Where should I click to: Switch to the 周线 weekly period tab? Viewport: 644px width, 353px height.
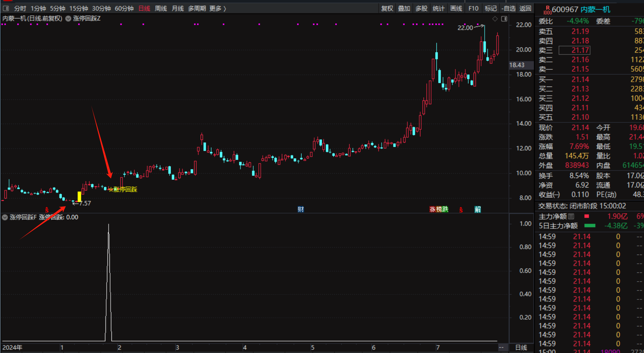[x=161, y=8]
